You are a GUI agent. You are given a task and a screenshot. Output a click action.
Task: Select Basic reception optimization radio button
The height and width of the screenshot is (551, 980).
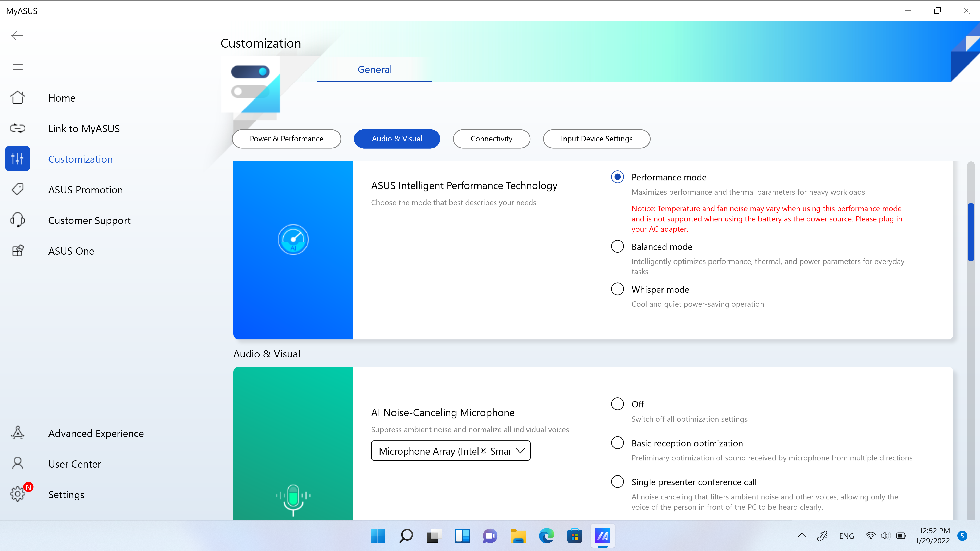point(617,443)
